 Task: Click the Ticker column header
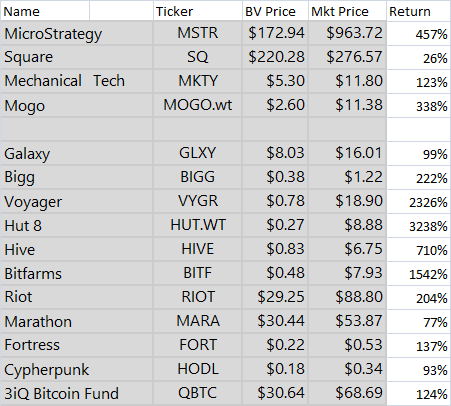pyautogui.click(x=198, y=11)
